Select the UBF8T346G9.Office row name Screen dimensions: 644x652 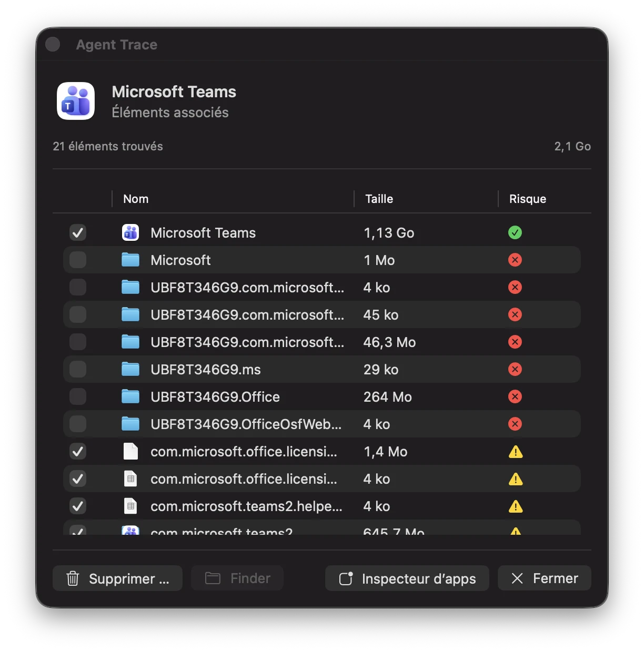pyautogui.click(x=215, y=397)
